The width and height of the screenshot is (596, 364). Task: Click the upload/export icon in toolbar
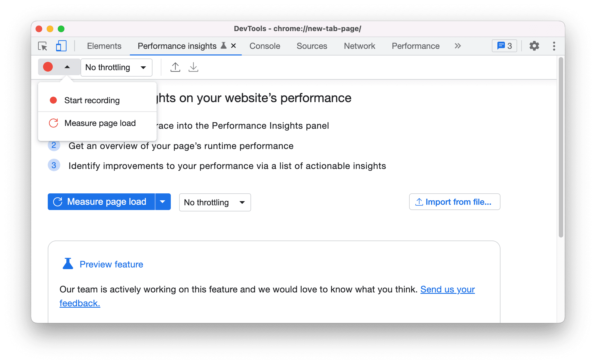pyautogui.click(x=175, y=67)
